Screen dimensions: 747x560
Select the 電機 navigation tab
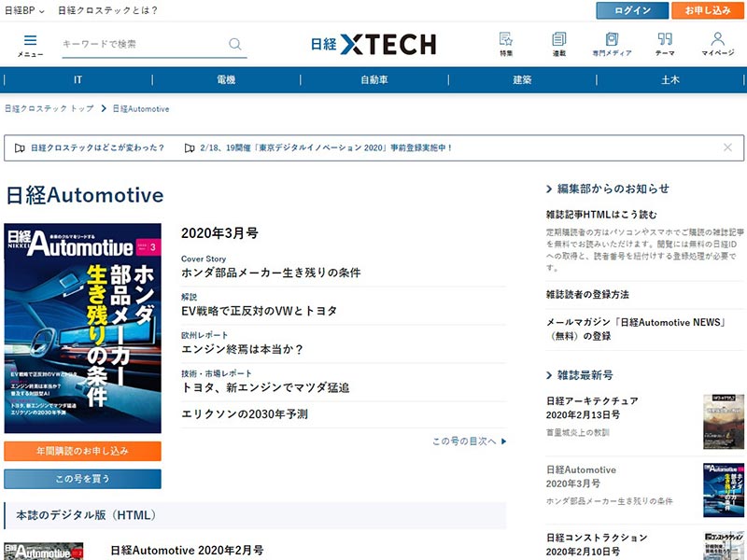pos(226,79)
